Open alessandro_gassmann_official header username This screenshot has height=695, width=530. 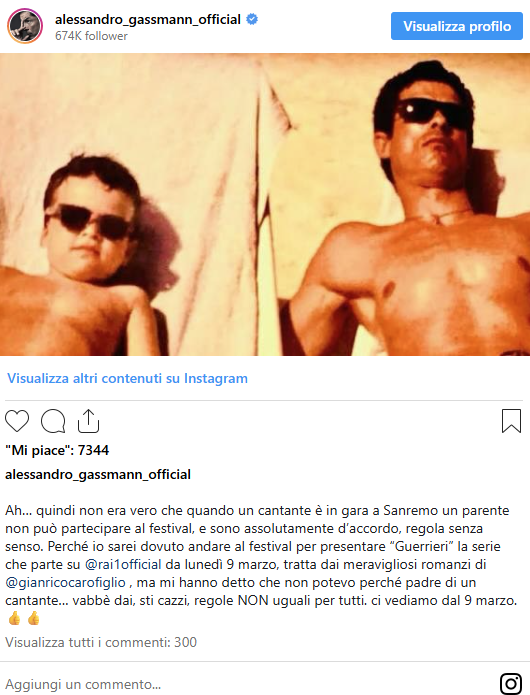pyautogui.click(x=148, y=20)
